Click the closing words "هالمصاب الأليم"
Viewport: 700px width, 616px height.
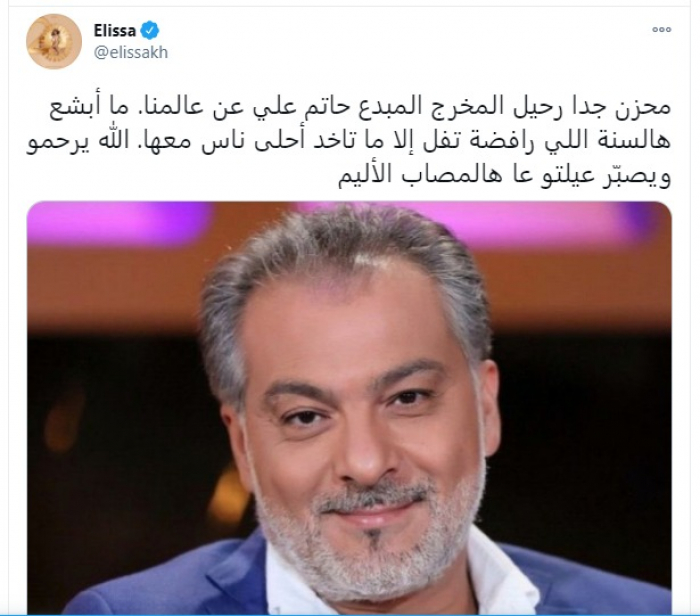pyautogui.click(x=420, y=176)
